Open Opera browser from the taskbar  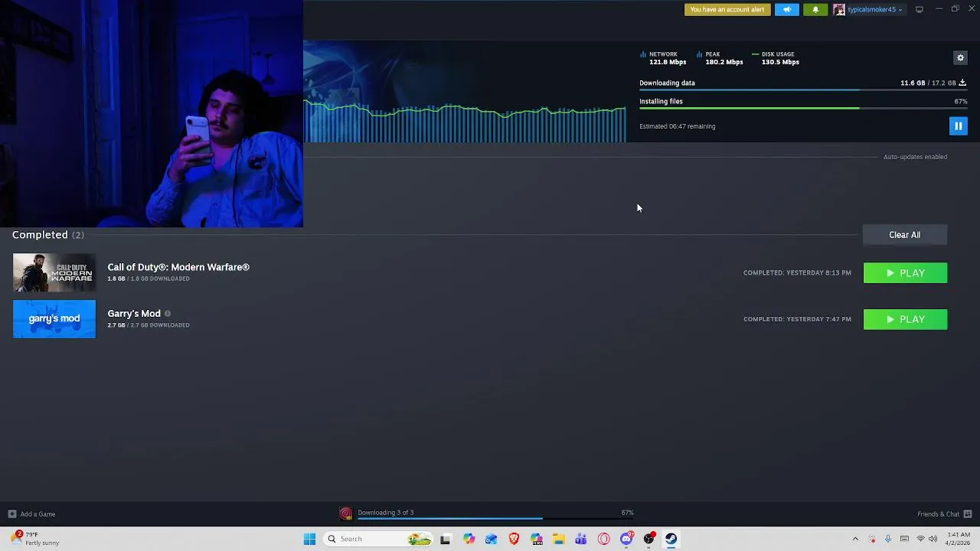coord(604,539)
